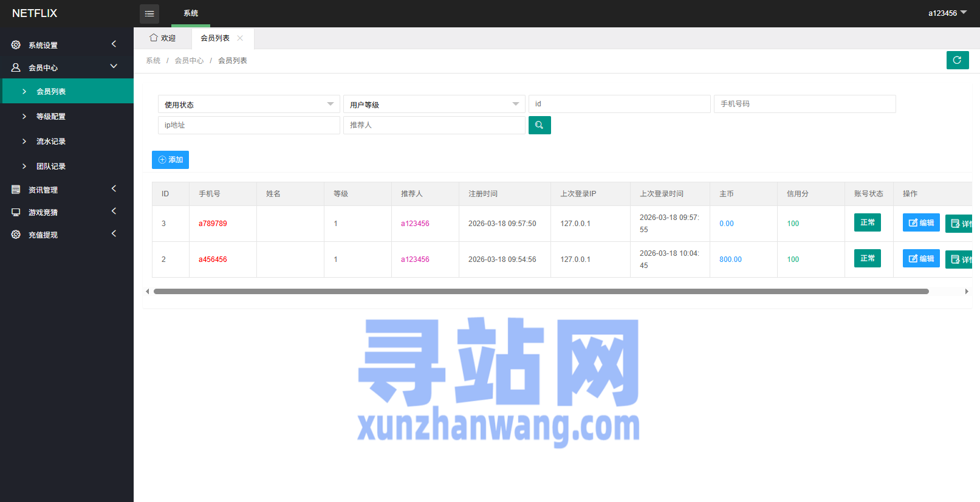
Task: Click the 资讯管理 list icon
Action: click(x=16, y=190)
